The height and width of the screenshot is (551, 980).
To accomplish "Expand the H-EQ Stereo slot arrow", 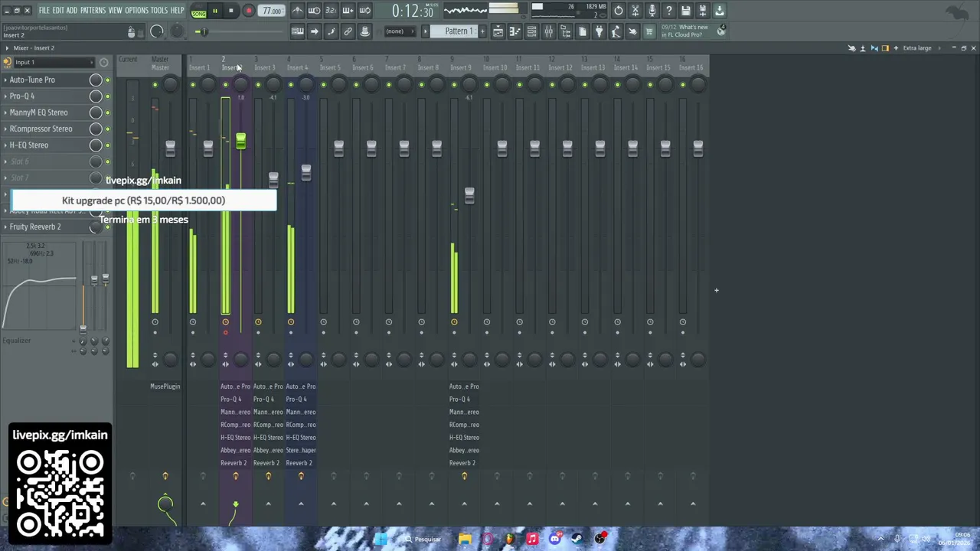I will 5,145.
